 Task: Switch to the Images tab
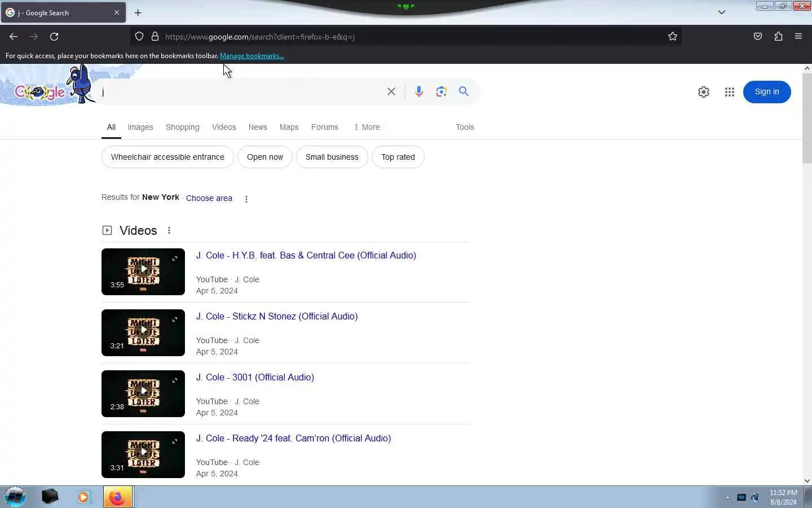tap(140, 127)
